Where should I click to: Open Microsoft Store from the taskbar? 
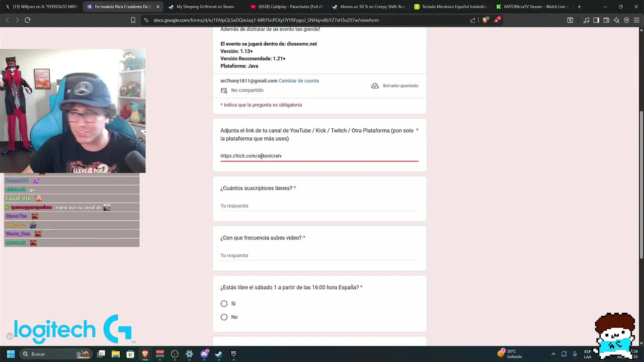[130, 354]
